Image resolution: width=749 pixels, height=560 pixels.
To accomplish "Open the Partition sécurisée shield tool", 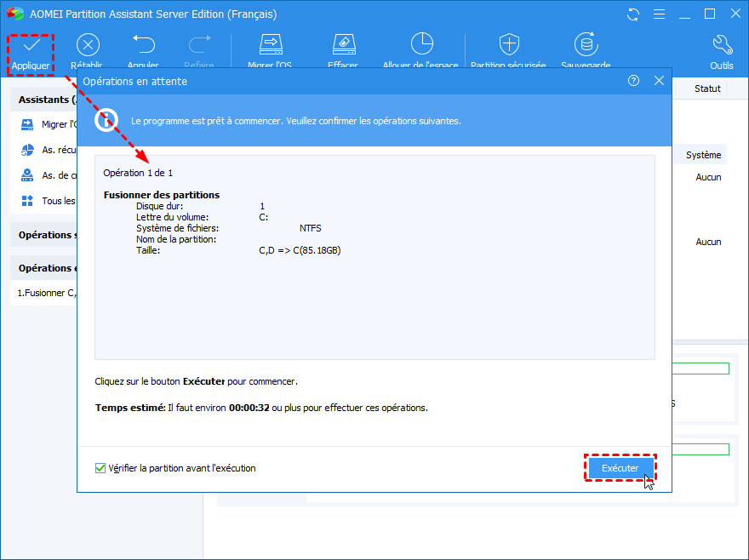I will tap(509, 51).
